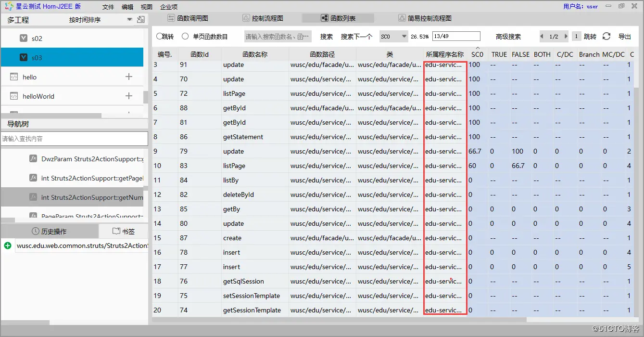This screenshot has width=644, height=337.
Task: Click the navigation tree search input
Action: [x=74, y=139]
